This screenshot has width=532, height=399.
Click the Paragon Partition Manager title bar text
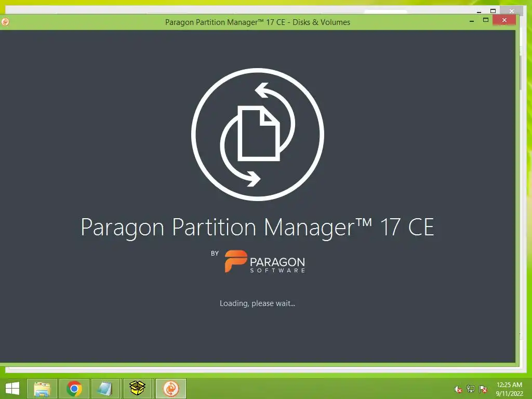pos(258,22)
